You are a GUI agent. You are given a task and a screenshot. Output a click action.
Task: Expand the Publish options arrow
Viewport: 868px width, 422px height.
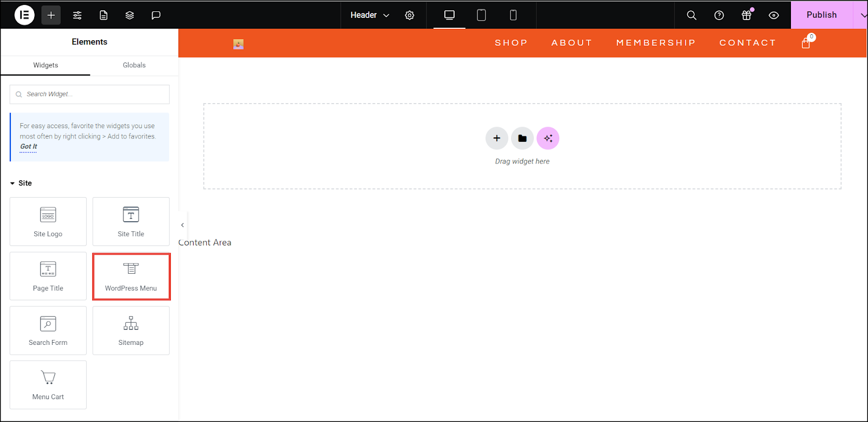(x=862, y=15)
